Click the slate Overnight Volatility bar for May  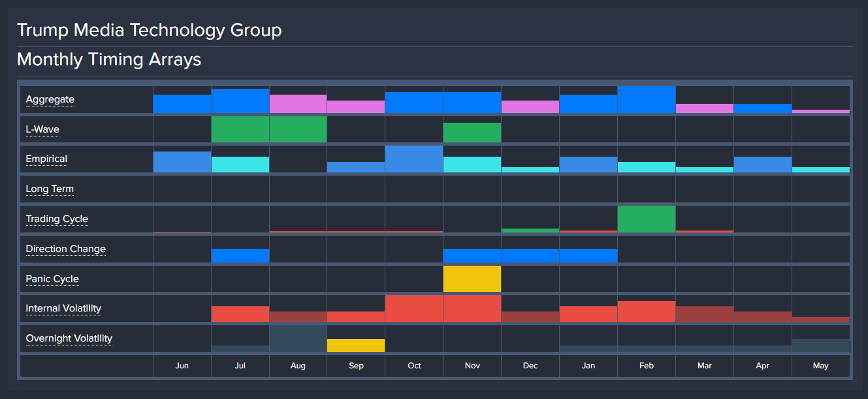[x=821, y=345]
